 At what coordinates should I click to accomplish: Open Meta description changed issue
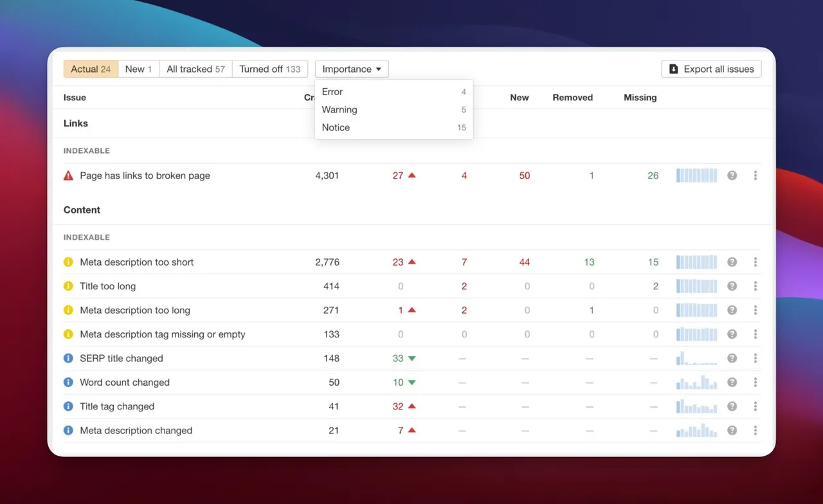coord(136,431)
